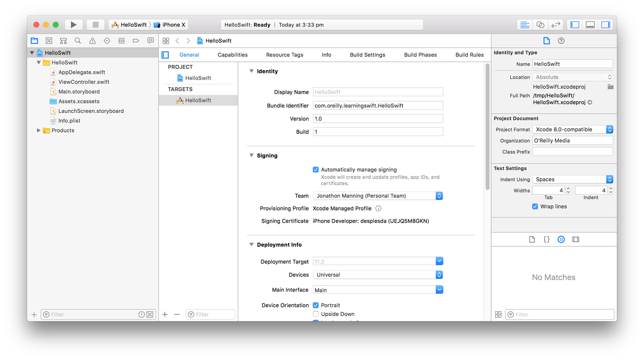Show the Version editor
Viewport: 644px width, 360px height.
pyautogui.click(x=556, y=25)
